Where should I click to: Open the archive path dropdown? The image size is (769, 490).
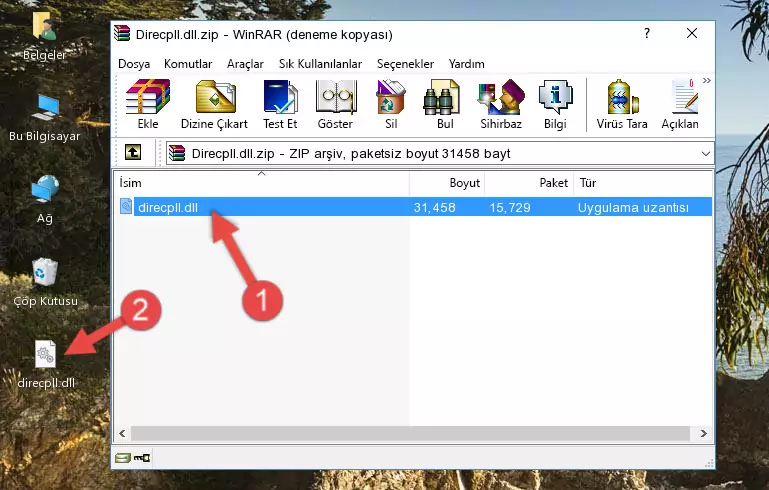[706, 154]
